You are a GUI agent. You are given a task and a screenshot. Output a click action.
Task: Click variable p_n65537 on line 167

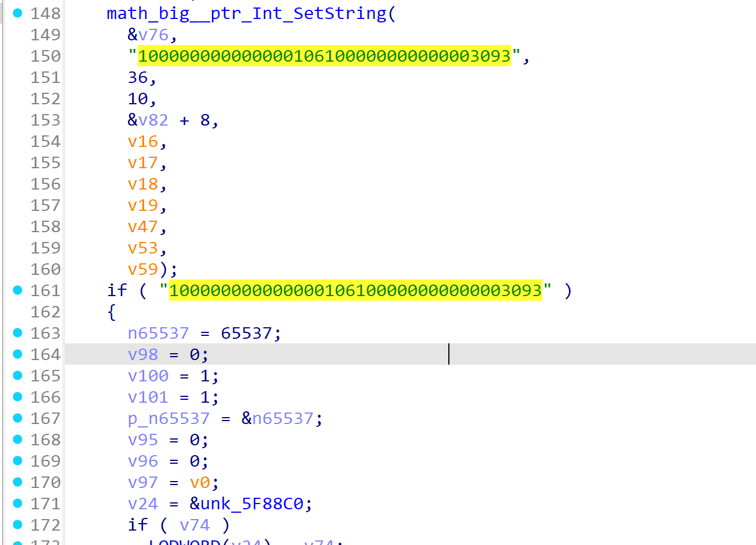(x=169, y=419)
